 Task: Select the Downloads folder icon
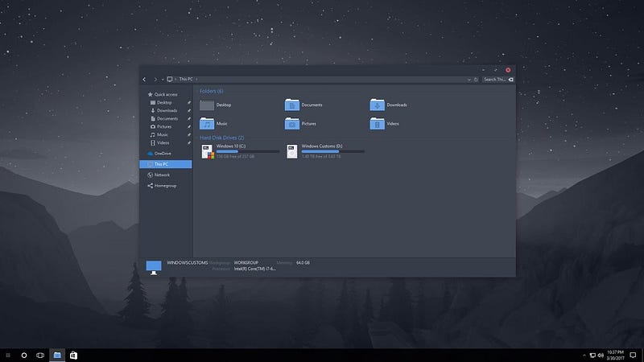(x=377, y=105)
